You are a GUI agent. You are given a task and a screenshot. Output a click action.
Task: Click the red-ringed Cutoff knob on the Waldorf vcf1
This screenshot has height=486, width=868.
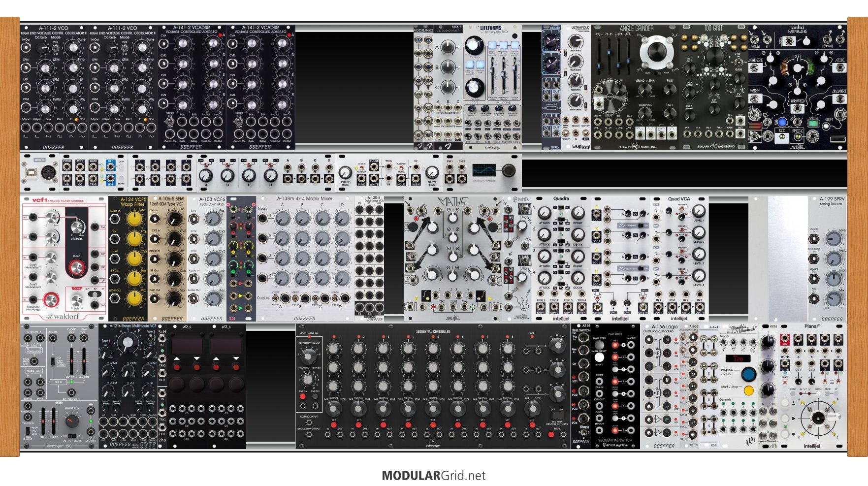click(77, 267)
